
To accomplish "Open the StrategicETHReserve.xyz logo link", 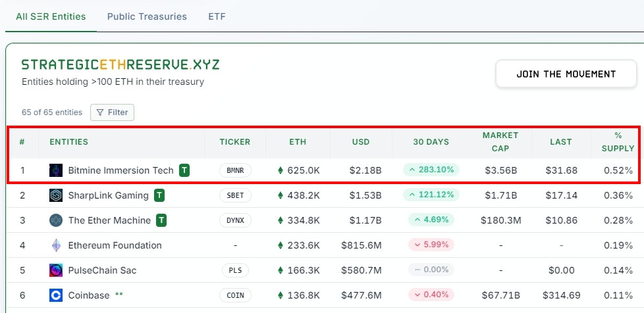I will click(121, 65).
